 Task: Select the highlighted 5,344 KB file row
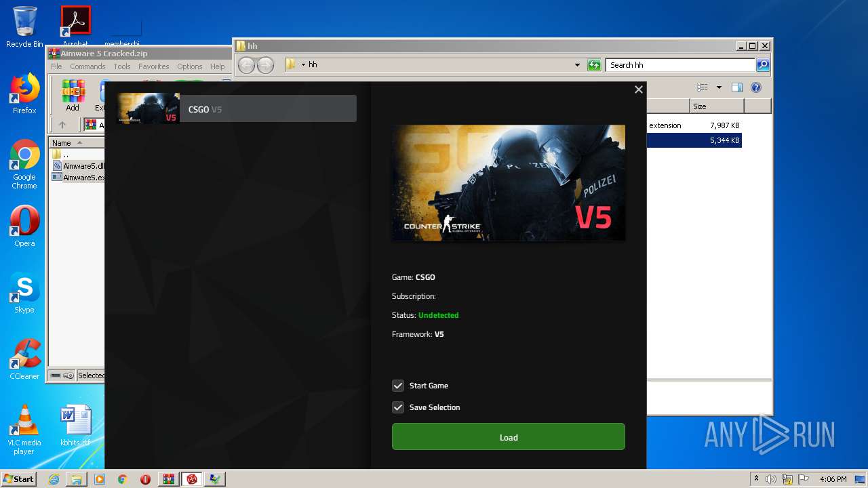[x=694, y=140]
